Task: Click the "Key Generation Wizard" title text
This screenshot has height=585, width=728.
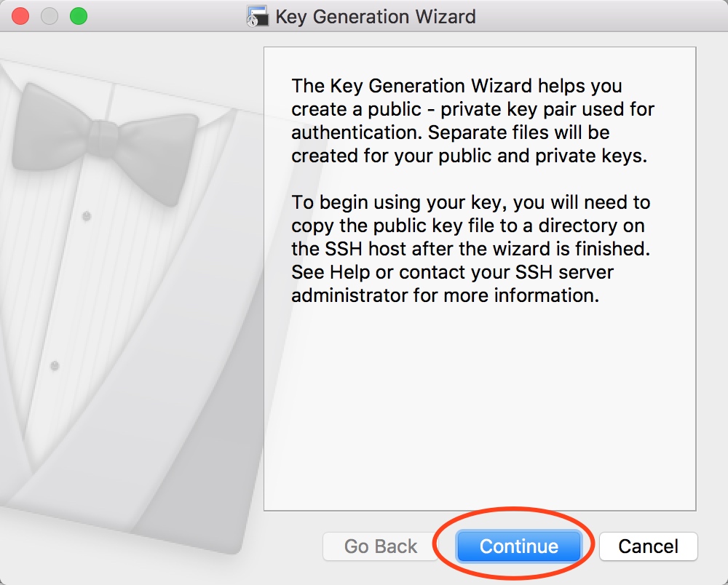Action: tap(376, 17)
